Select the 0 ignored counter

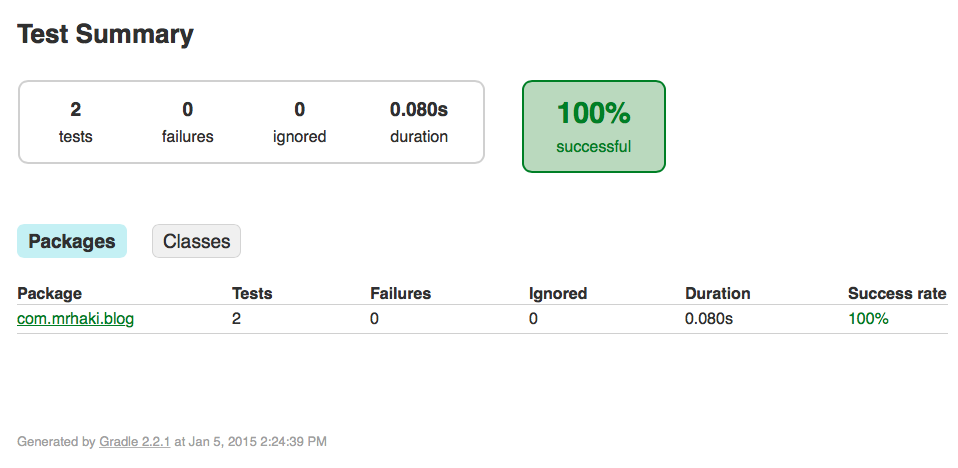299,122
